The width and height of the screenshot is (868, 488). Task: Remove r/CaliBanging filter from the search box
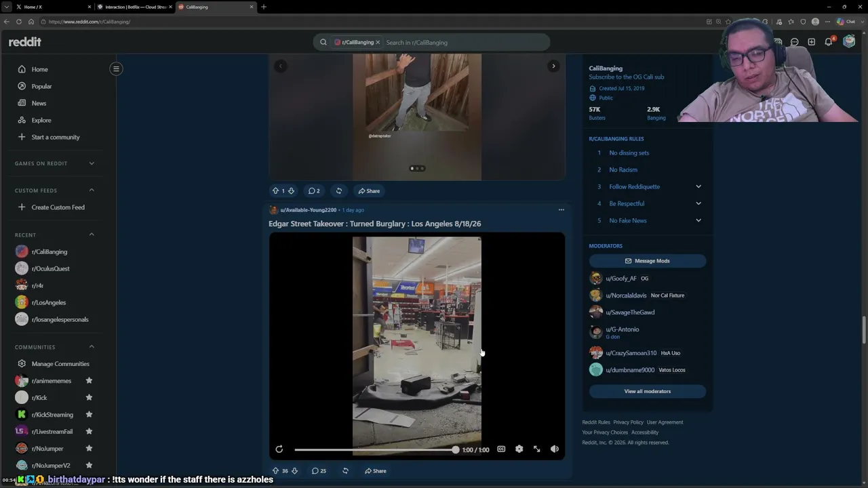coord(378,42)
